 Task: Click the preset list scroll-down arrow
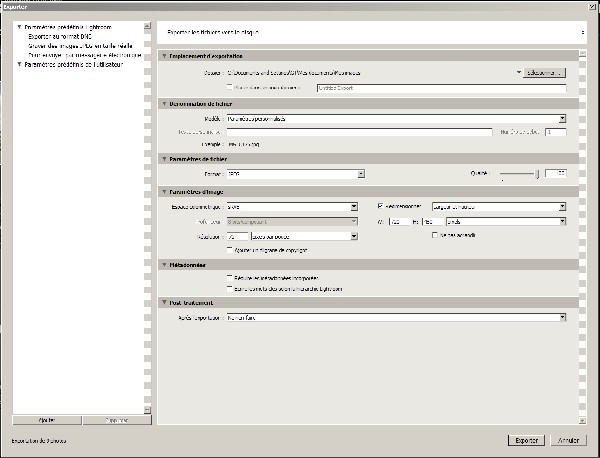coord(147,410)
